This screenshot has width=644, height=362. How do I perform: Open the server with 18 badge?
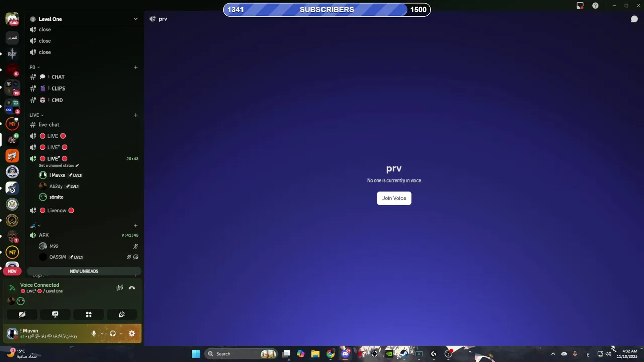tap(12, 87)
